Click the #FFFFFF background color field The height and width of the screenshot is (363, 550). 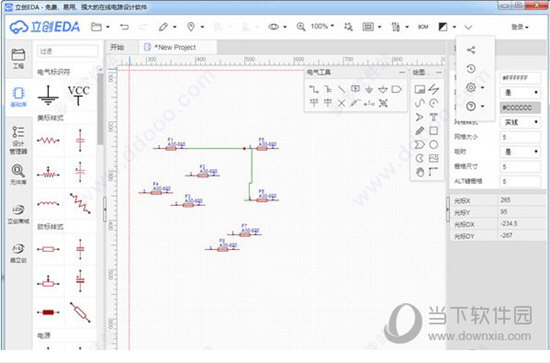520,78
